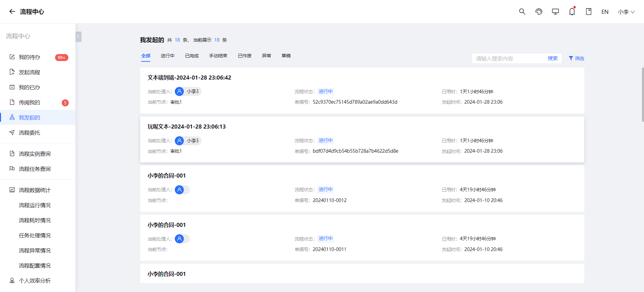
Task: Click the page vertical scrollbar
Action: point(643,94)
